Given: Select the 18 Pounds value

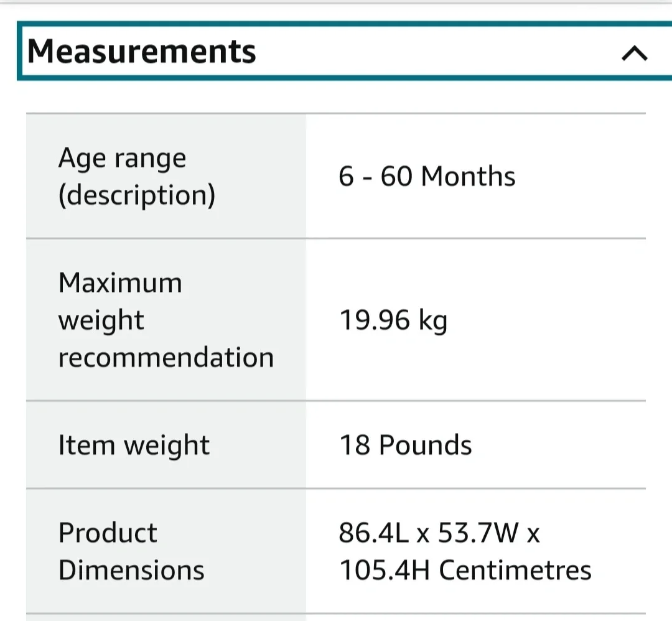Looking at the screenshot, I should [404, 444].
